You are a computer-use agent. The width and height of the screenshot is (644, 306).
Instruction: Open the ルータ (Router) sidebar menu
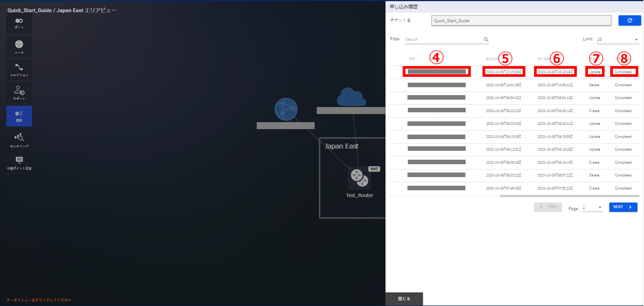click(x=19, y=47)
